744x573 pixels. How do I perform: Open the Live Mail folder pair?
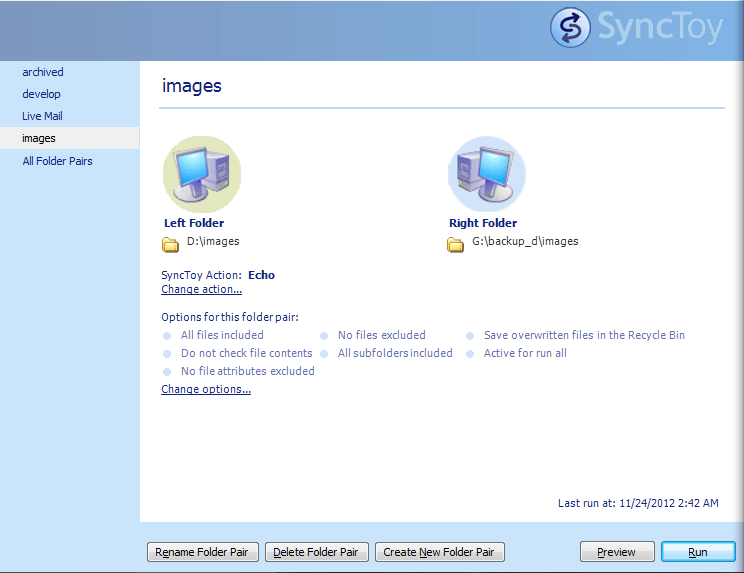pyautogui.click(x=42, y=116)
